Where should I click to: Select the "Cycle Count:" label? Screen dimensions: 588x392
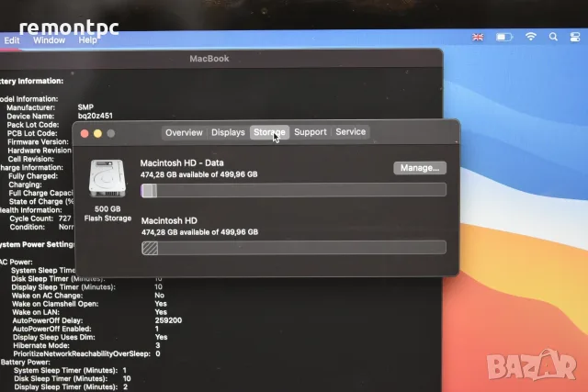pyautogui.click(x=32, y=218)
